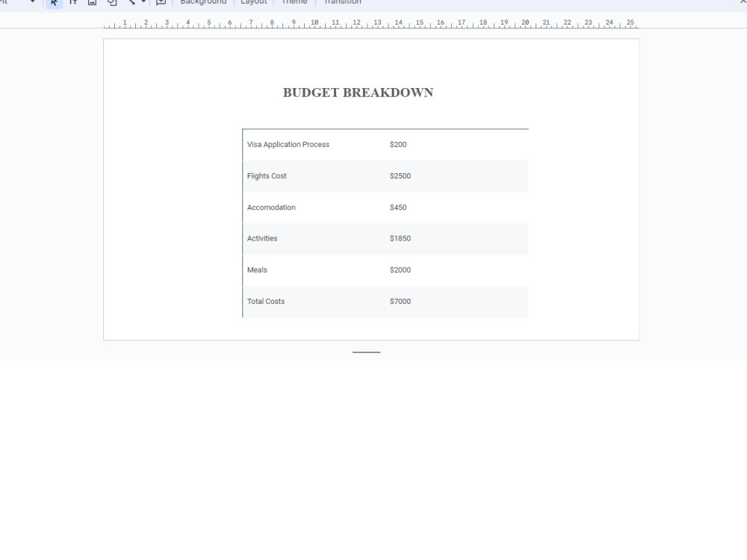The height and width of the screenshot is (560, 747).
Task: Click the $1850 table cell
Action: pyautogui.click(x=457, y=239)
